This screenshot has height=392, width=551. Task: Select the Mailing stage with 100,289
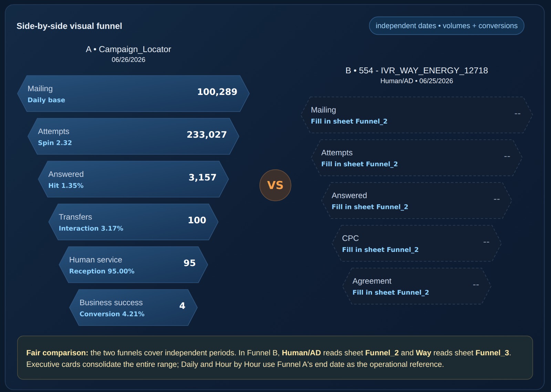pyautogui.click(x=133, y=94)
